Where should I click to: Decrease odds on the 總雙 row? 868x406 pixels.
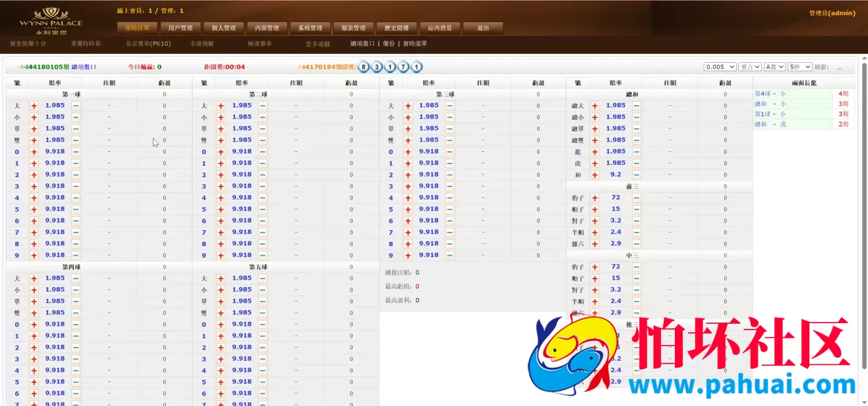click(x=636, y=140)
